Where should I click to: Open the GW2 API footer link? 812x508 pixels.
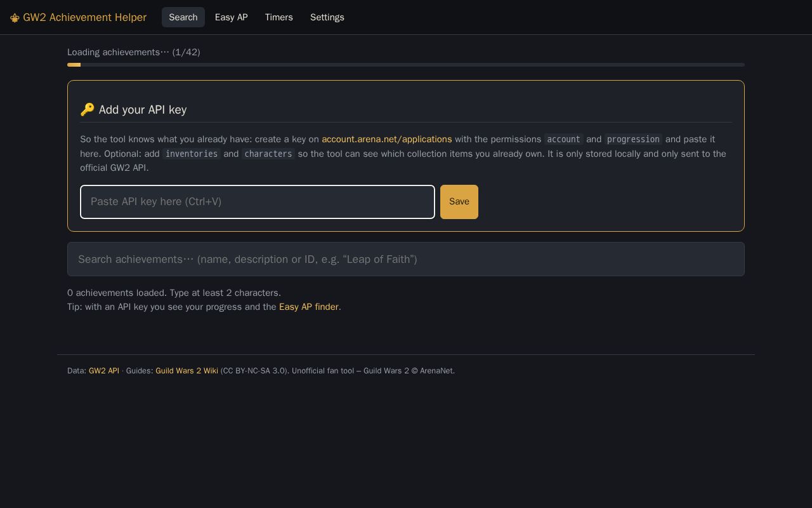(104, 371)
